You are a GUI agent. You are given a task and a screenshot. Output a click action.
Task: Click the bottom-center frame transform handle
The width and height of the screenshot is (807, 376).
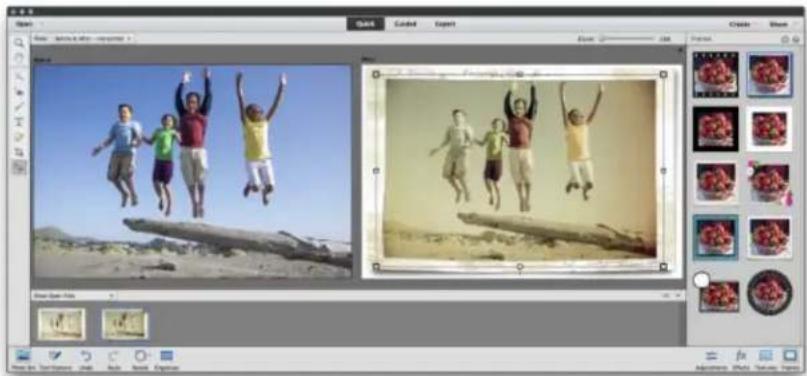coord(520,266)
